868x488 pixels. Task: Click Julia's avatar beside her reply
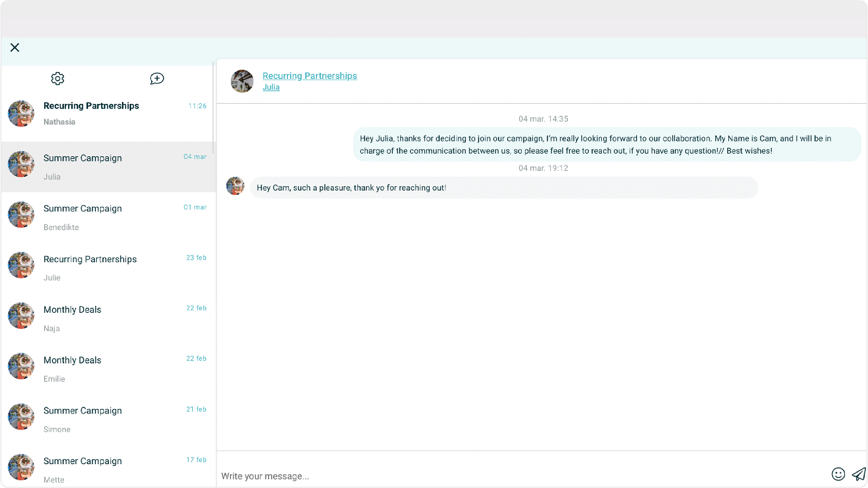(x=235, y=186)
